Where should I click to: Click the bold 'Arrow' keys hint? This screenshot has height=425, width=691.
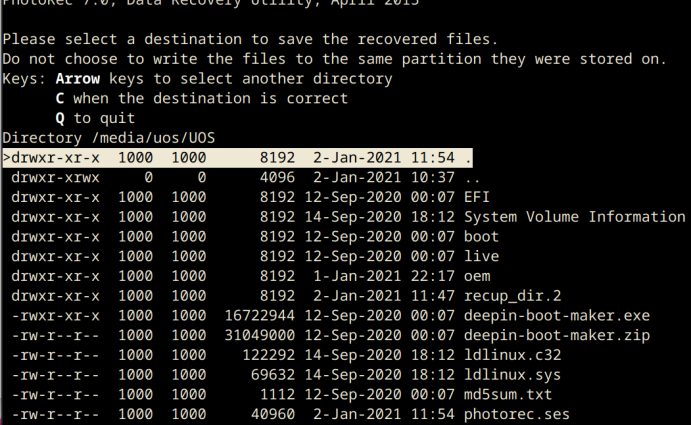pos(78,79)
